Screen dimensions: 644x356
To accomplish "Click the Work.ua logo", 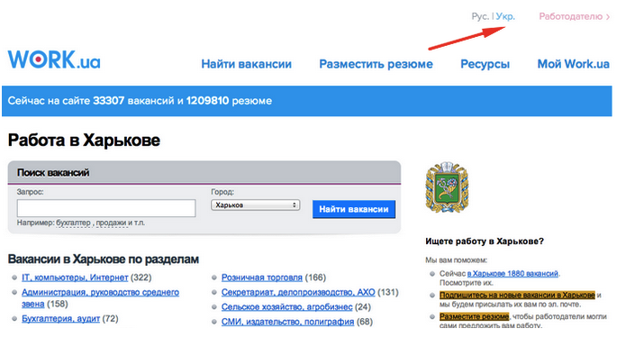I will pos(54,59).
